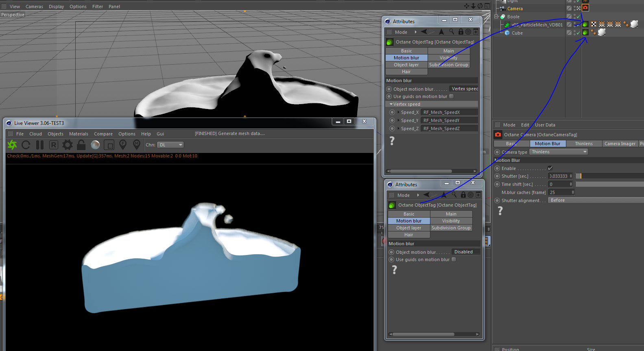644x351 pixels.
Task: Click target icon in upper Attributes toolbar
Action: click(468, 32)
